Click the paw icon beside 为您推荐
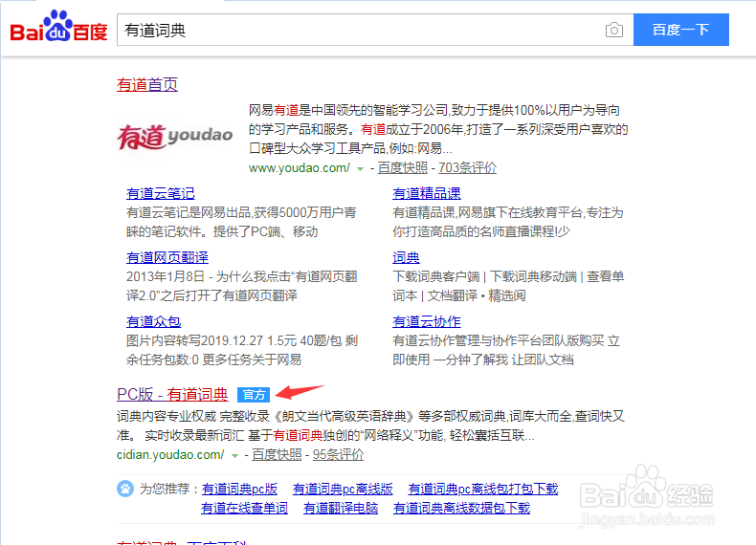The image size is (756, 545). click(x=125, y=489)
